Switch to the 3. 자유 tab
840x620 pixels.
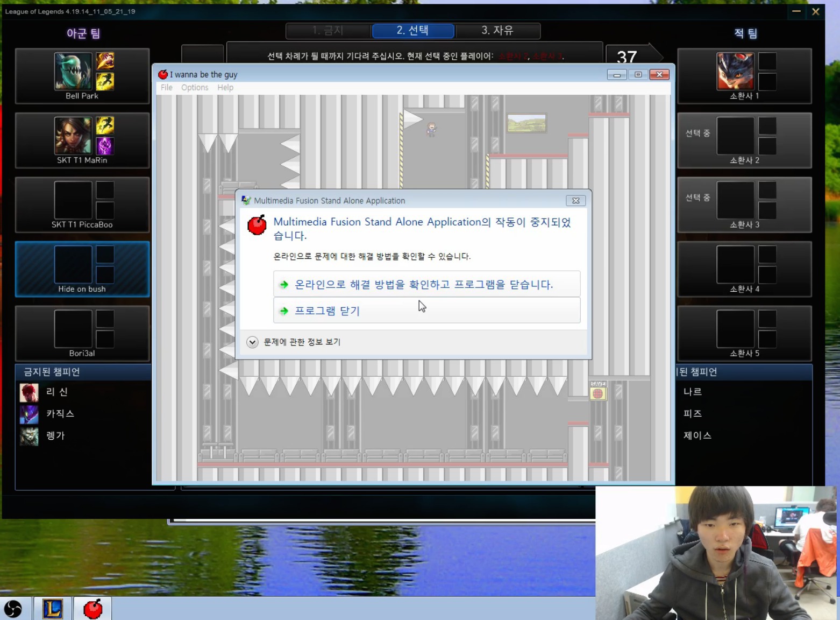497,31
